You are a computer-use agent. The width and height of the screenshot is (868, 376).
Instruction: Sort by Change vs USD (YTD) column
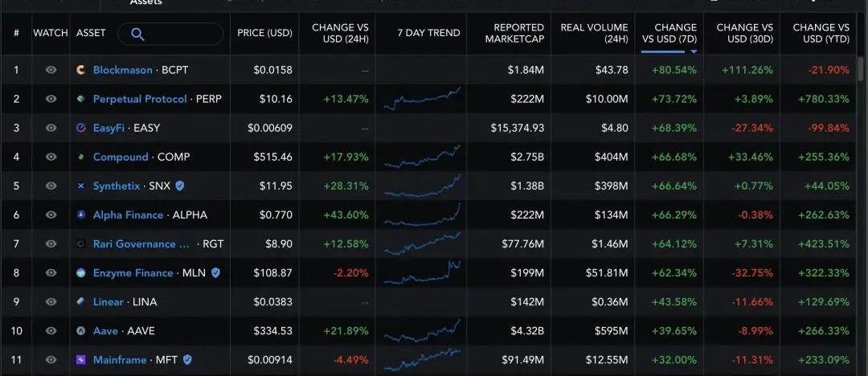click(x=820, y=33)
